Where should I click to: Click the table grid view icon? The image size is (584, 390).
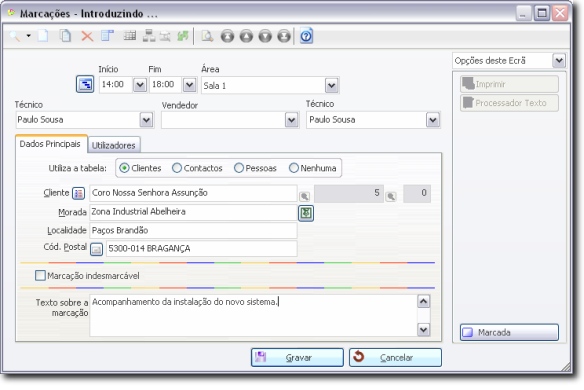click(x=130, y=36)
